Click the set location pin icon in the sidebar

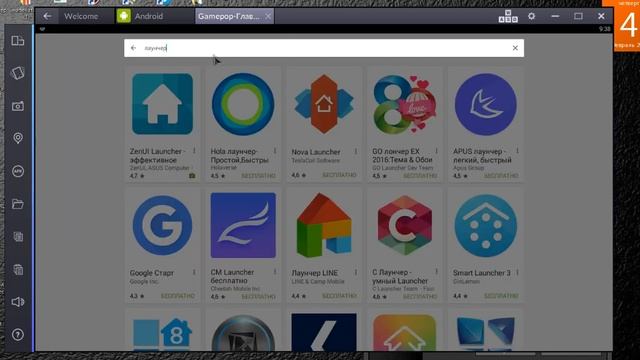18,138
